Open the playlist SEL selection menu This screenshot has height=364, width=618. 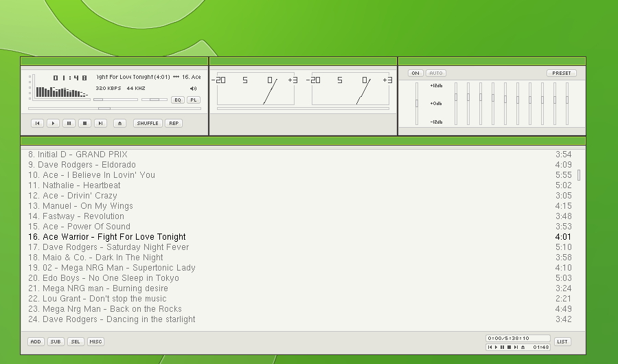click(76, 342)
